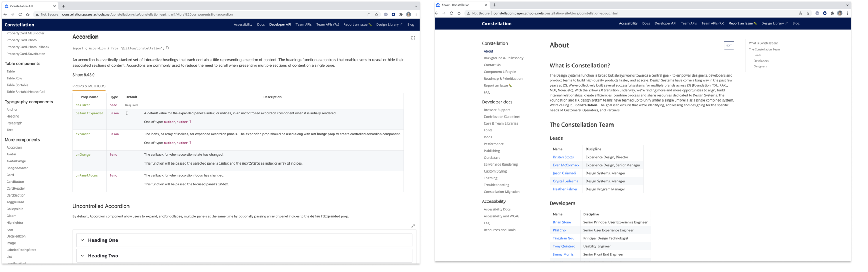
Task: Open Constellation Migration sidebar link
Action: coord(502,192)
